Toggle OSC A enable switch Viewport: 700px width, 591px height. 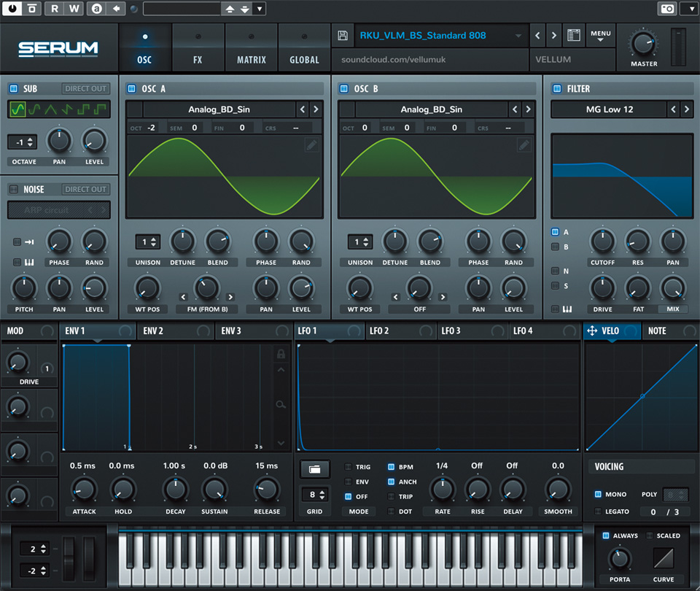[132, 88]
